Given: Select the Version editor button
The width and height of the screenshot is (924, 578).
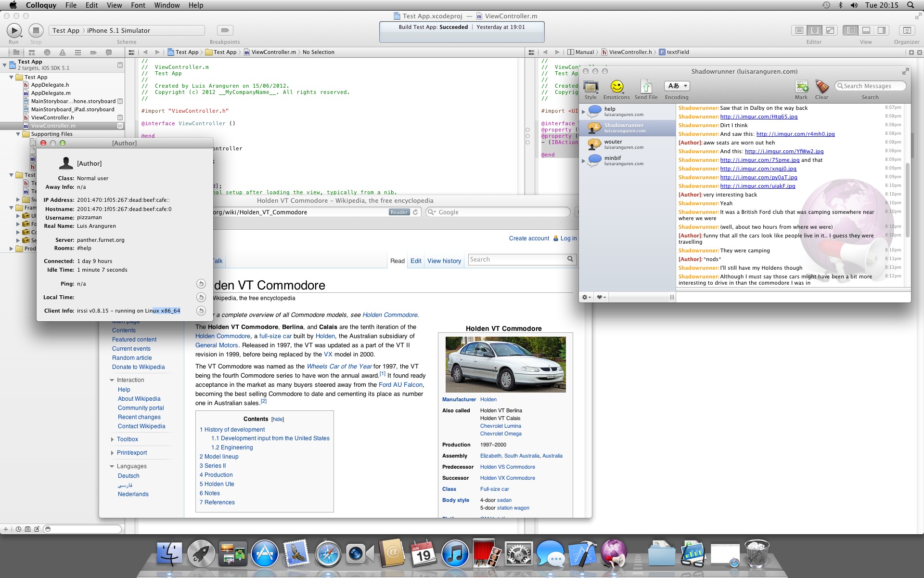Looking at the screenshot, I should click(830, 30).
